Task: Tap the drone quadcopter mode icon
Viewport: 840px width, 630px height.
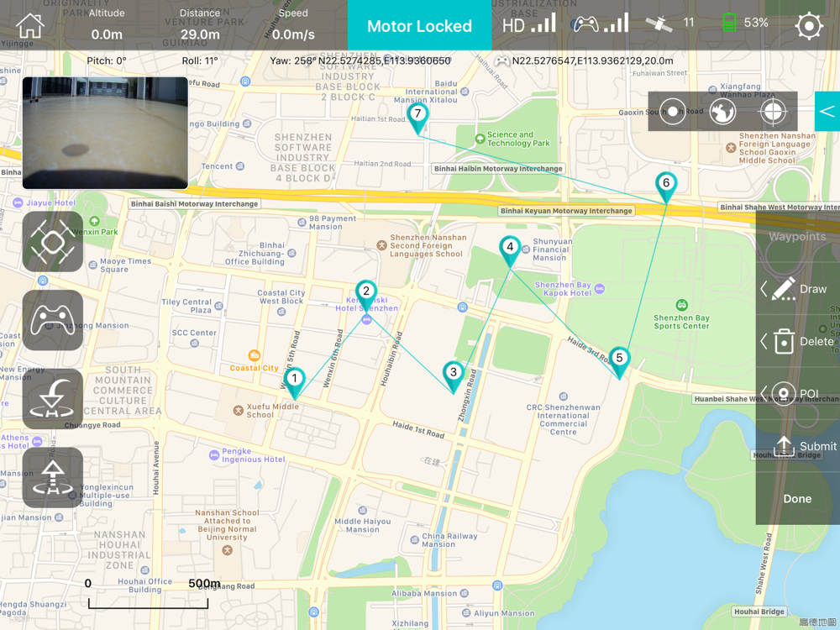Action: pyautogui.click(x=52, y=242)
